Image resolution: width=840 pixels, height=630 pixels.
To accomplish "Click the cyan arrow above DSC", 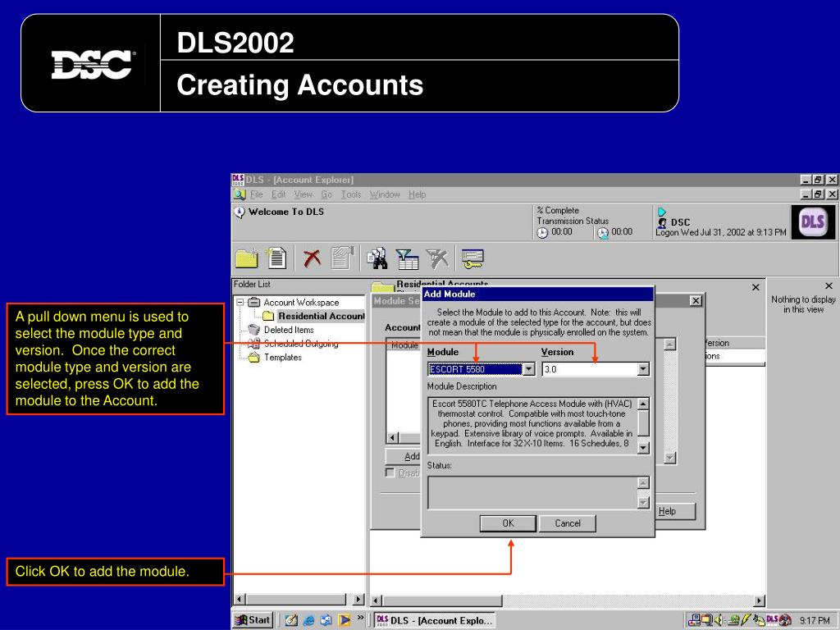I will click(x=662, y=212).
